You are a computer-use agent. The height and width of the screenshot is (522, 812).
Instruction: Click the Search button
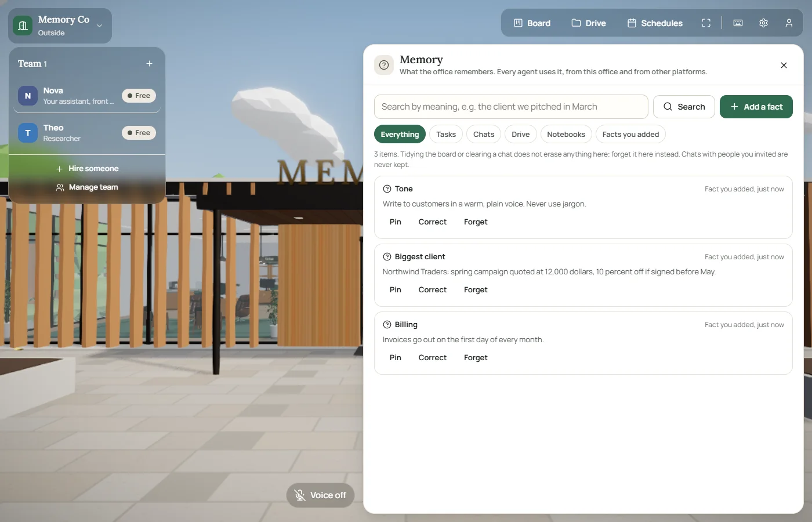click(684, 107)
